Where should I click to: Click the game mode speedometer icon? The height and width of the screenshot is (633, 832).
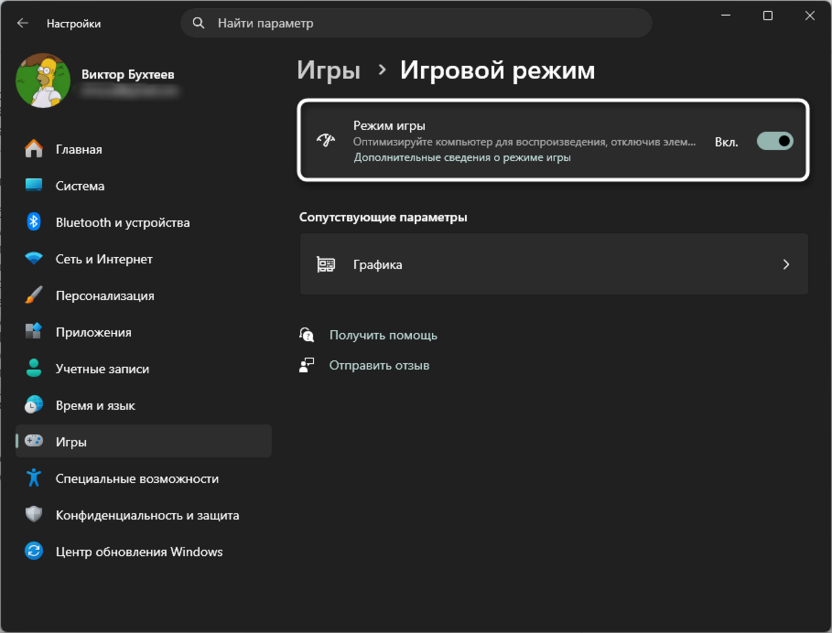[326, 141]
